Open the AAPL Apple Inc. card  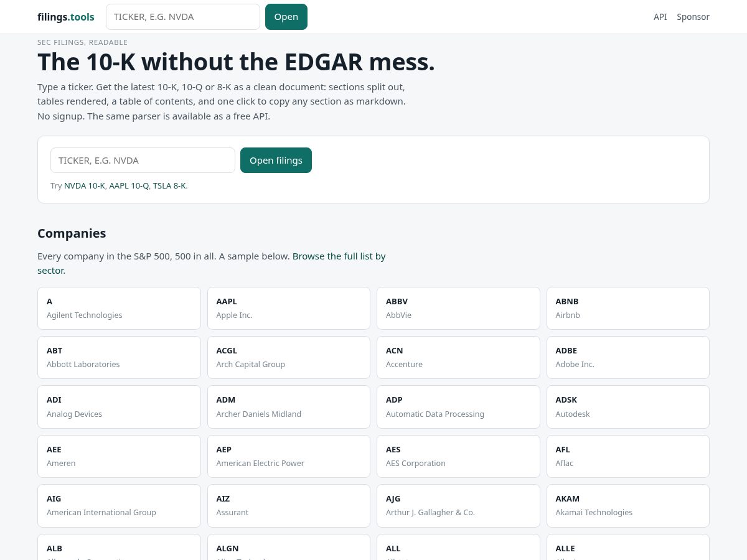[289, 308]
